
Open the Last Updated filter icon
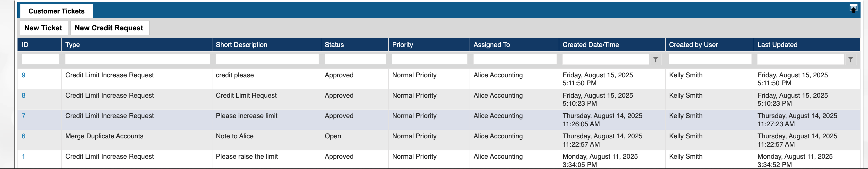pos(850,60)
